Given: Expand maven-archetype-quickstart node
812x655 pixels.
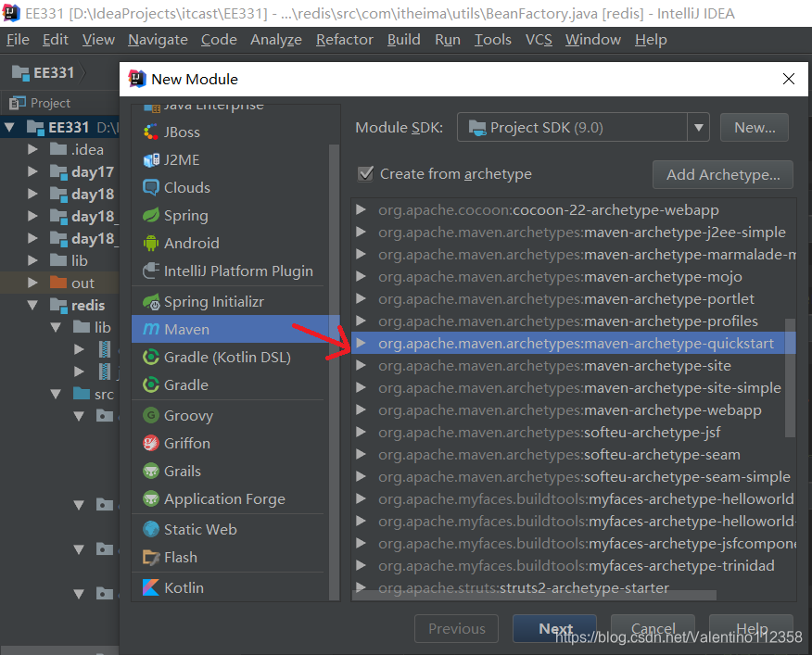Looking at the screenshot, I should (x=361, y=343).
